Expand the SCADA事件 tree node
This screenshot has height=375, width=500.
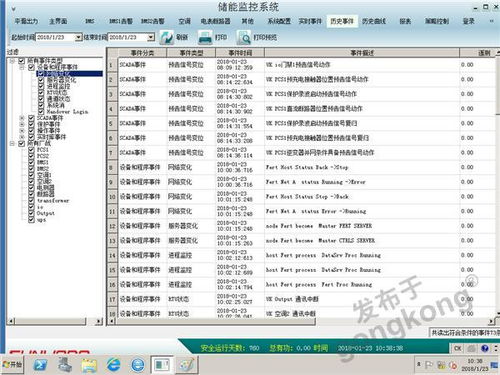[x=22, y=118]
